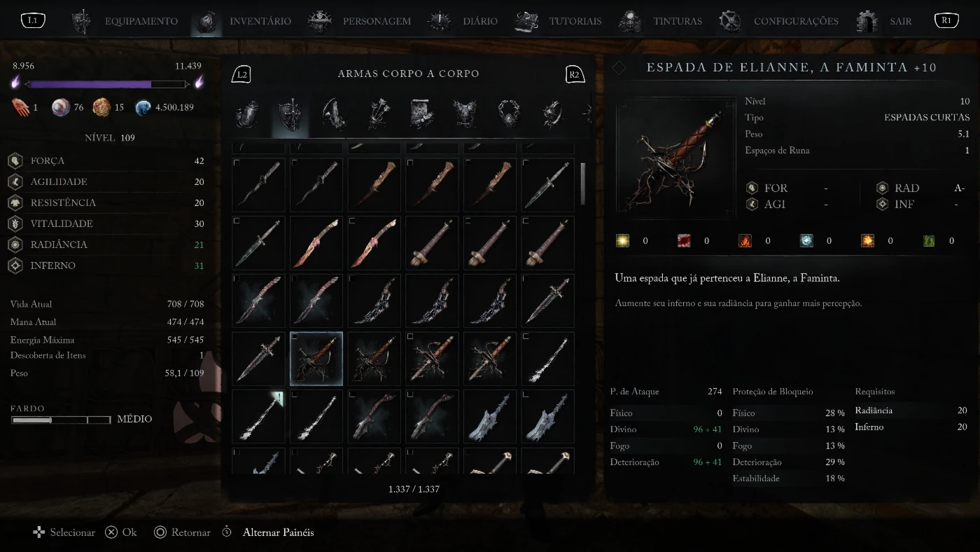Click the Fardo burden weight bar
Viewport: 980px width, 552px height.
61,420
